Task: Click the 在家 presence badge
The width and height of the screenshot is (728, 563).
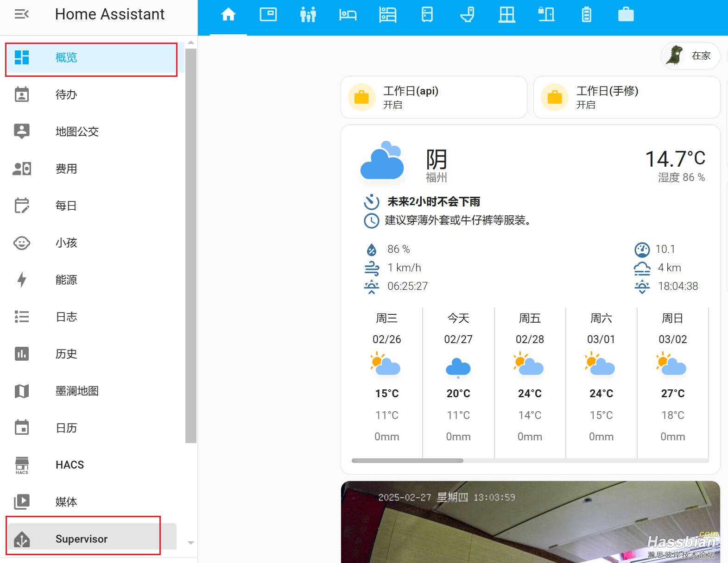Action: click(x=690, y=56)
